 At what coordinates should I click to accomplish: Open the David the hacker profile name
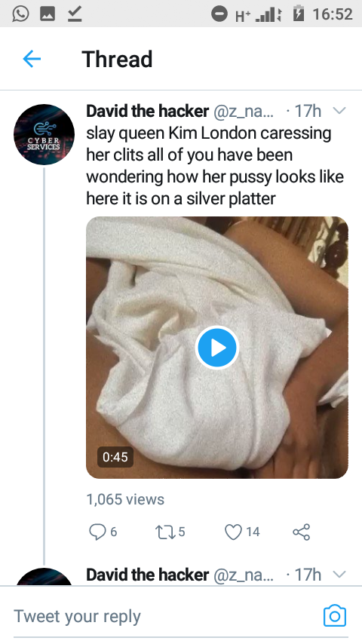click(x=148, y=111)
